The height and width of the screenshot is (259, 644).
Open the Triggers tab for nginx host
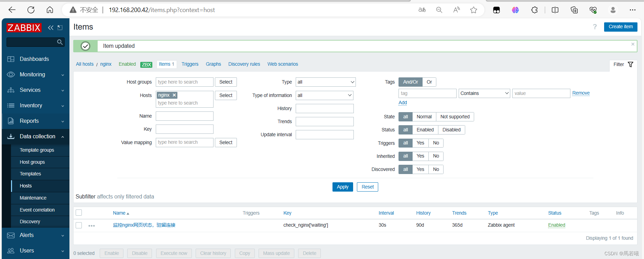click(x=190, y=64)
